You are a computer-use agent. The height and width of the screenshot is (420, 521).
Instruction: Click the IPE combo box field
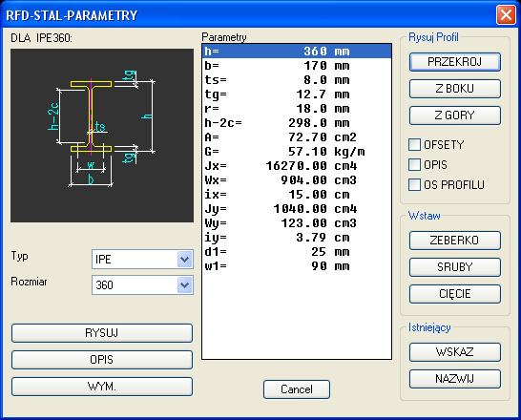coord(142,260)
